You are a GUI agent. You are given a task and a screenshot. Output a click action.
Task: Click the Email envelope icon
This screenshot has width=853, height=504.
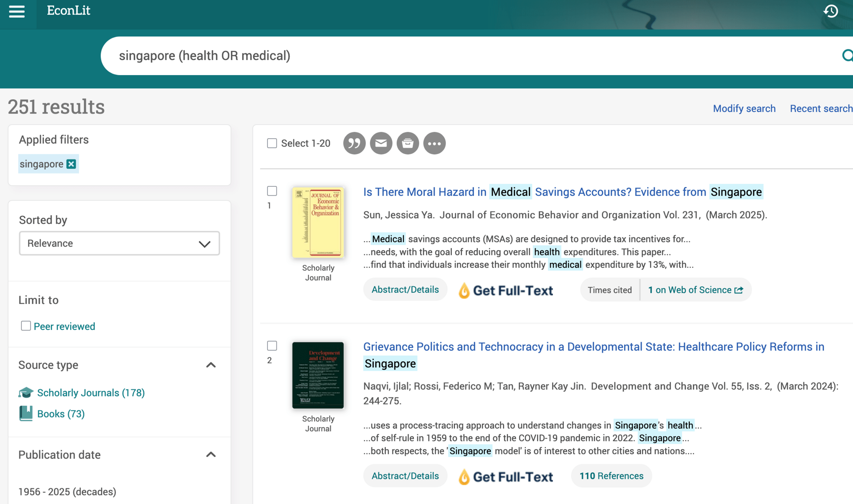click(381, 143)
